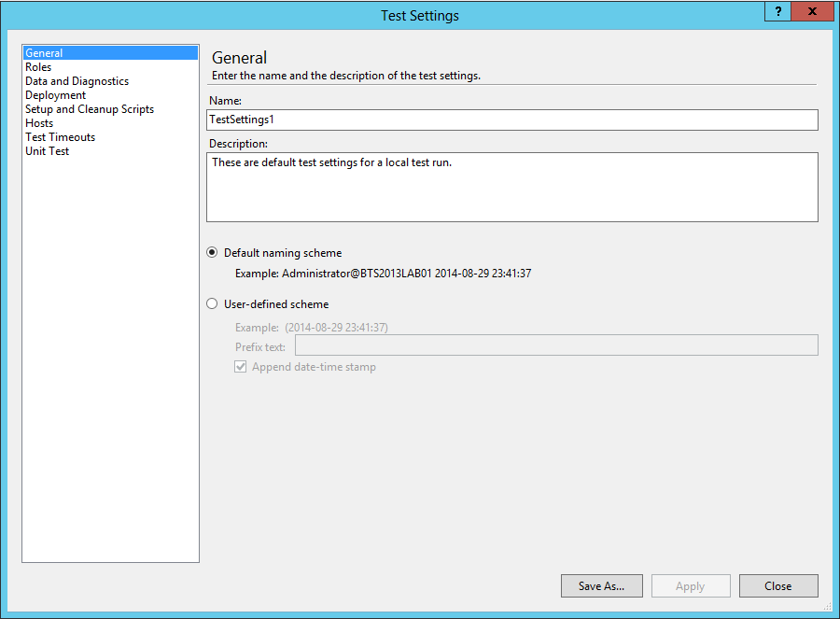Close the Test Settings dialog with X

[812, 11]
